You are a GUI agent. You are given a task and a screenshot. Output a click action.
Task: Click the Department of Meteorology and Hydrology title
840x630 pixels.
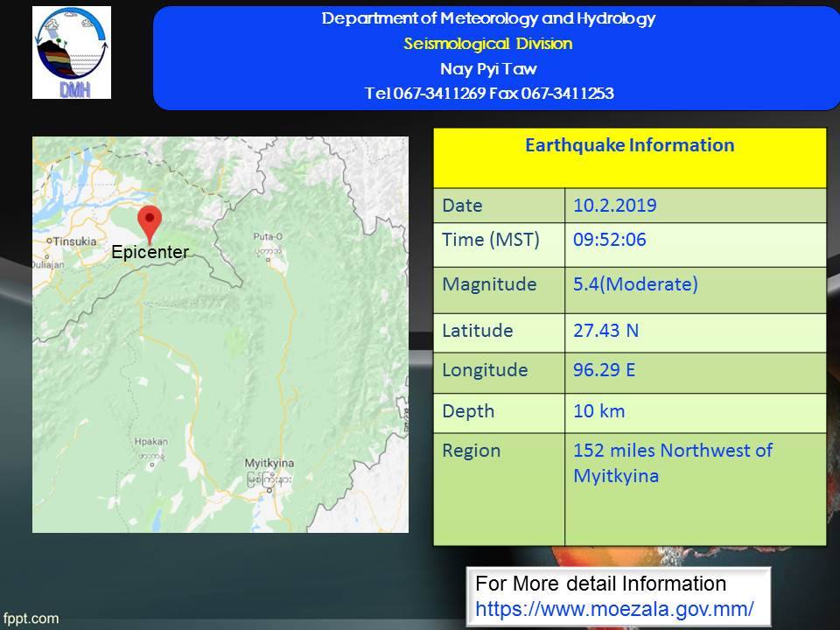[488, 18]
